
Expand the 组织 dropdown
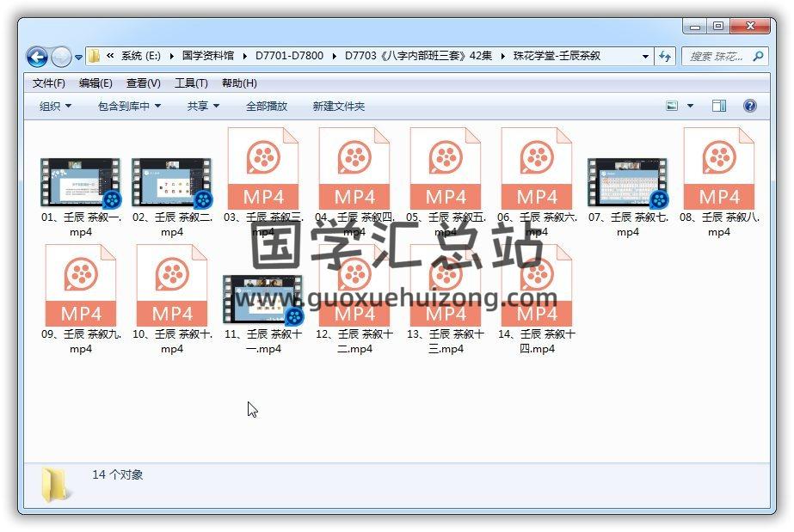pyautogui.click(x=55, y=107)
